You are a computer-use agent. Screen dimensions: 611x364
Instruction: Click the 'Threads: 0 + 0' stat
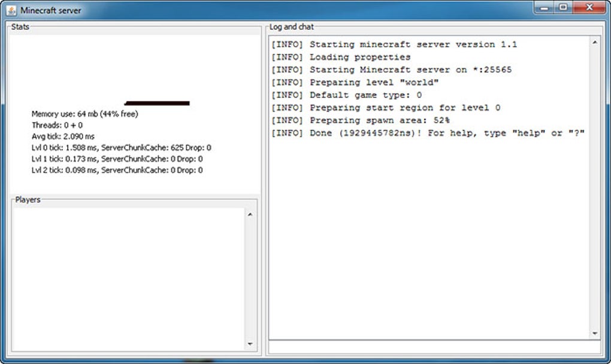click(x=58, y=125)
